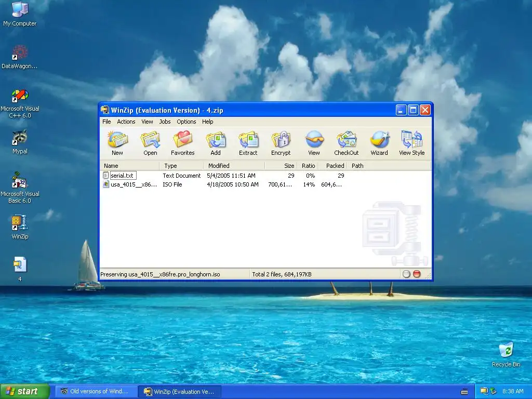The width and height of the screenshot is (532, 399).
Task: Click the WinZip taskbar button
Action: tap(180, 391)
